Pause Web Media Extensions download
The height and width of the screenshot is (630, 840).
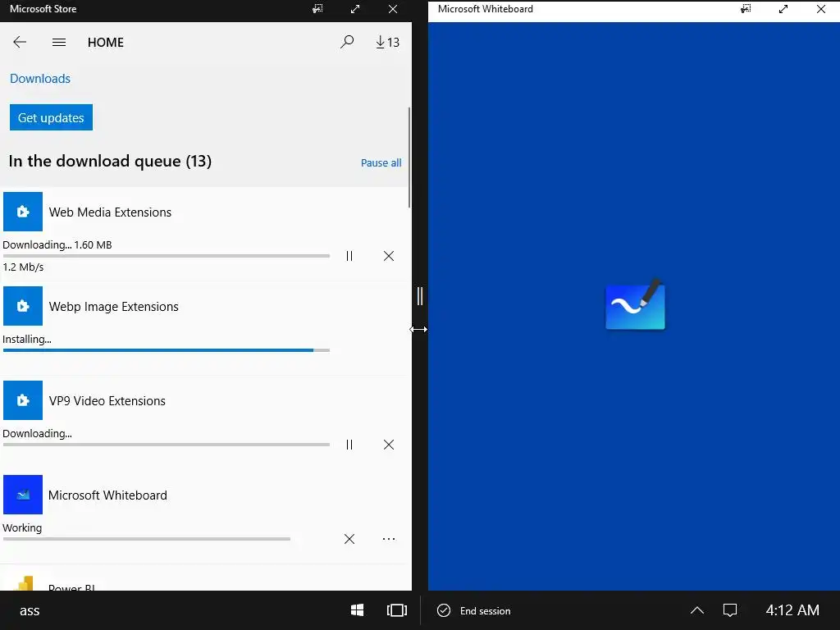tap(349, 256)
